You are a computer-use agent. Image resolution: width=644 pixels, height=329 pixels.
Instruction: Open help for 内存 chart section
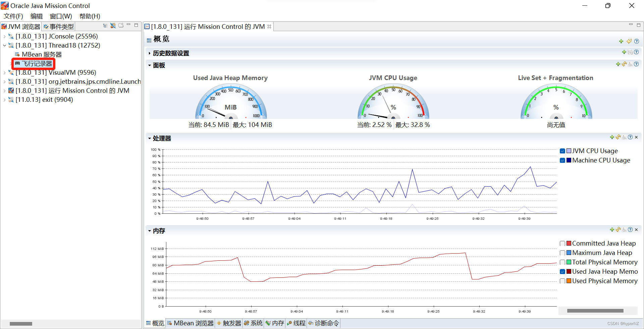tap(630, 229)
